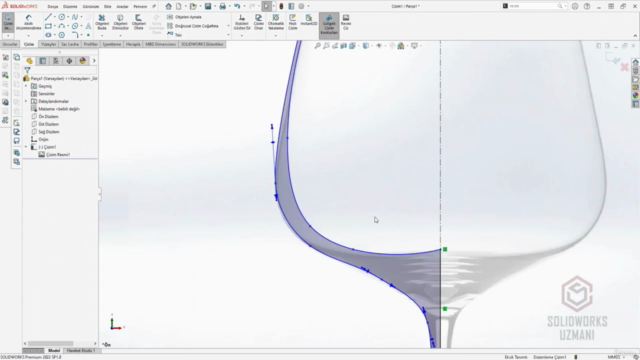Expand the Geçmiş history tree node
The width and height of the screenshot is (640, 360).
pos(26,86)
